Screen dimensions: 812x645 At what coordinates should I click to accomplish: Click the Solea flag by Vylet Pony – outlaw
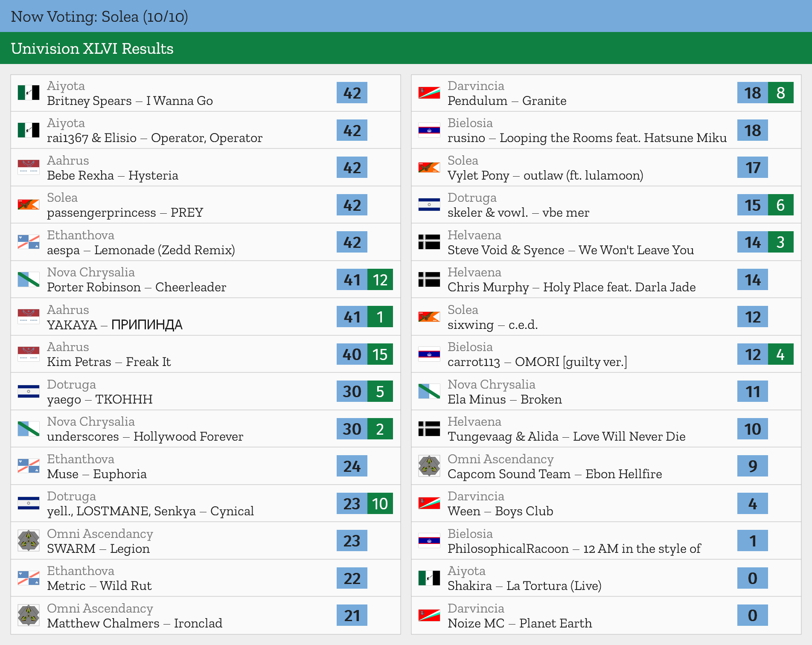(x=429, y=167)
